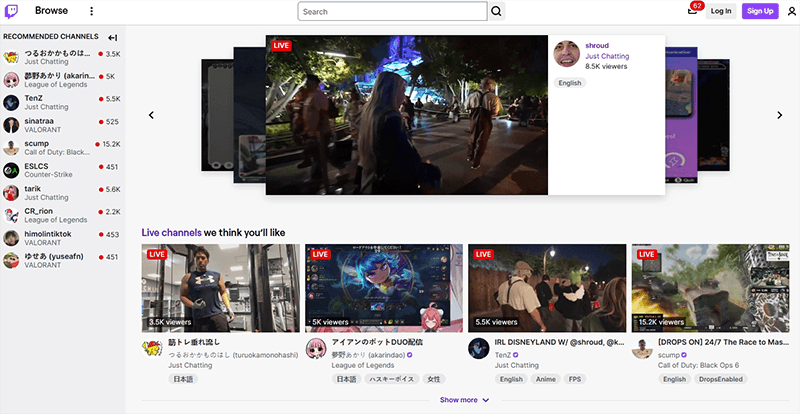The height and width of the screenshot is (414, 800).
Task: Collapse the Recommended Channels sidebar
Action: pyautogui.click(x=113, y=37)
